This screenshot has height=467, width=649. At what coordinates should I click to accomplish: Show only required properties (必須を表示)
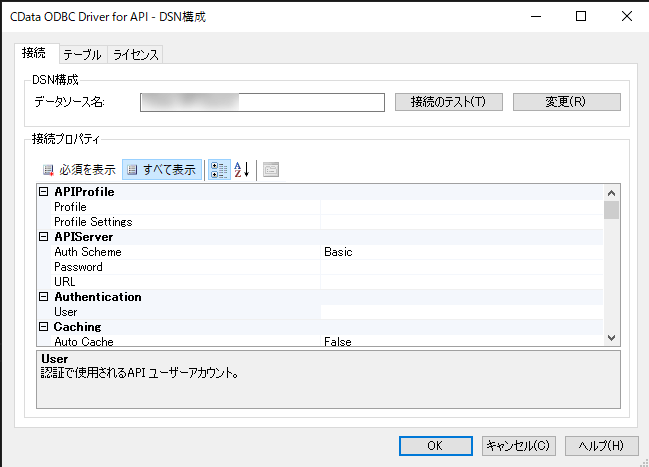coord(79,170)
